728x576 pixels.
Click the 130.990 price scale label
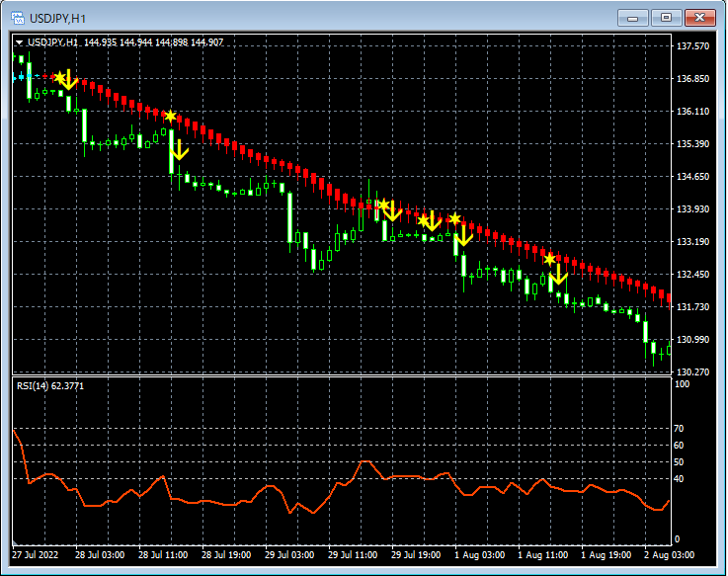[692, 339]
